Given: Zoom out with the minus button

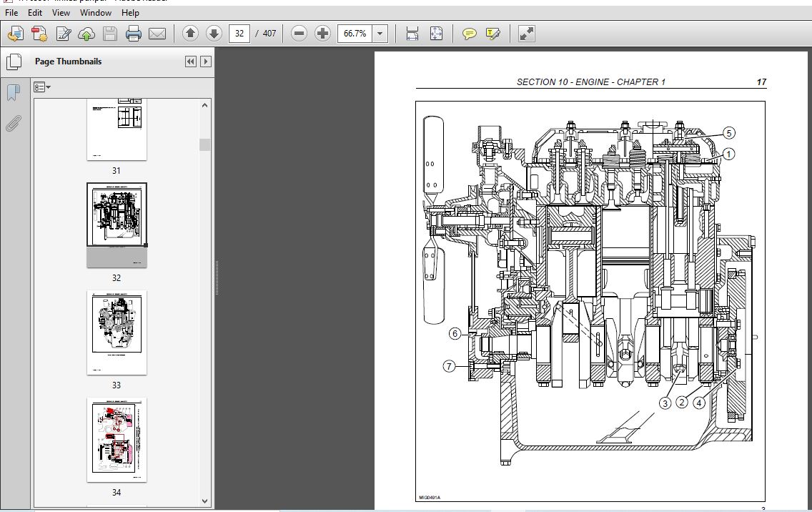Looking at the screenshot, I should tap(299, 34).
